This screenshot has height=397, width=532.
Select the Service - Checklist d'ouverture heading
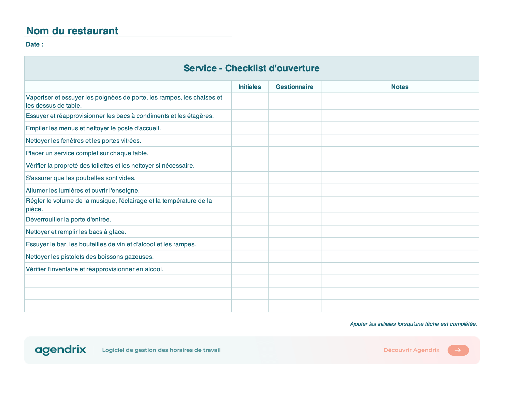coord(252,68)
